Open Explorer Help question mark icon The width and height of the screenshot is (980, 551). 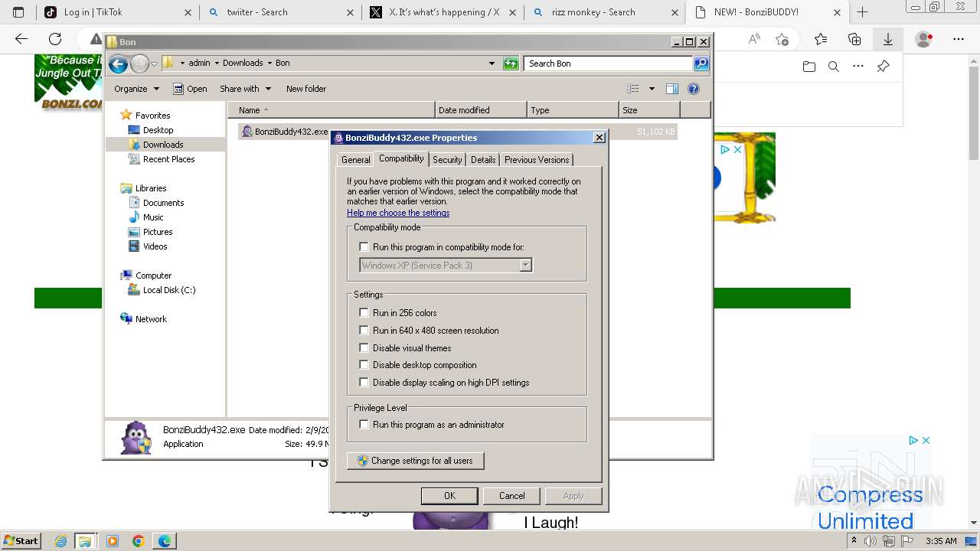click(x=694, y=89)
